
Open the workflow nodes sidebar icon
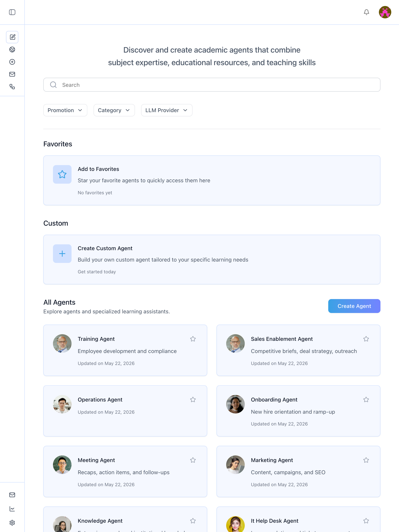tap(12, 87)
